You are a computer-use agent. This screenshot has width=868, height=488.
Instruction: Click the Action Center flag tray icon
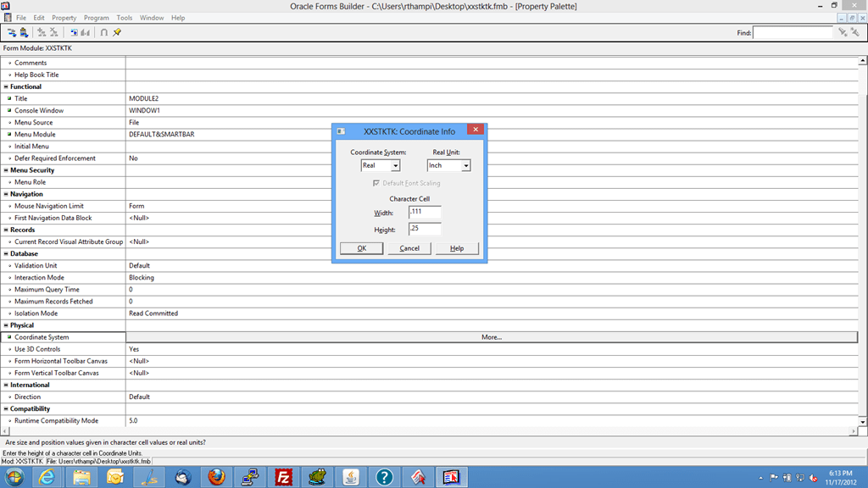(x=773, y=478)
